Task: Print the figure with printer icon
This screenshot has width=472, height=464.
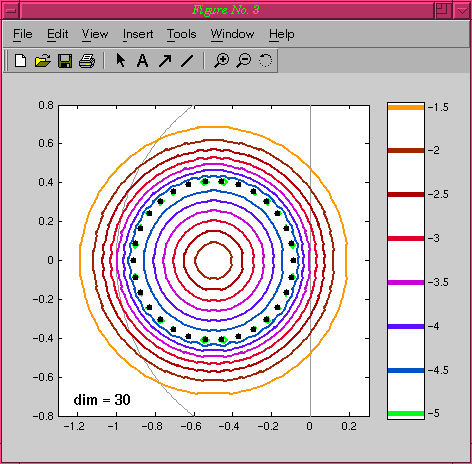Action: [87, 61]
